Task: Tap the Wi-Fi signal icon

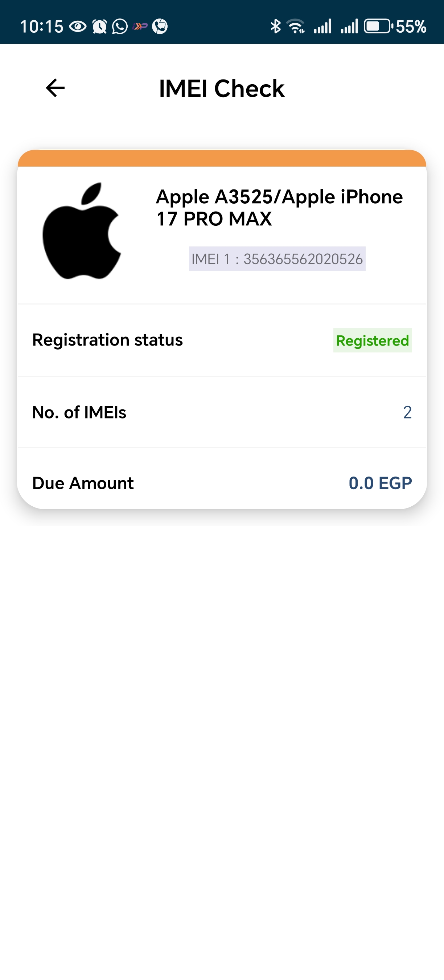Action: coord(296,26)
